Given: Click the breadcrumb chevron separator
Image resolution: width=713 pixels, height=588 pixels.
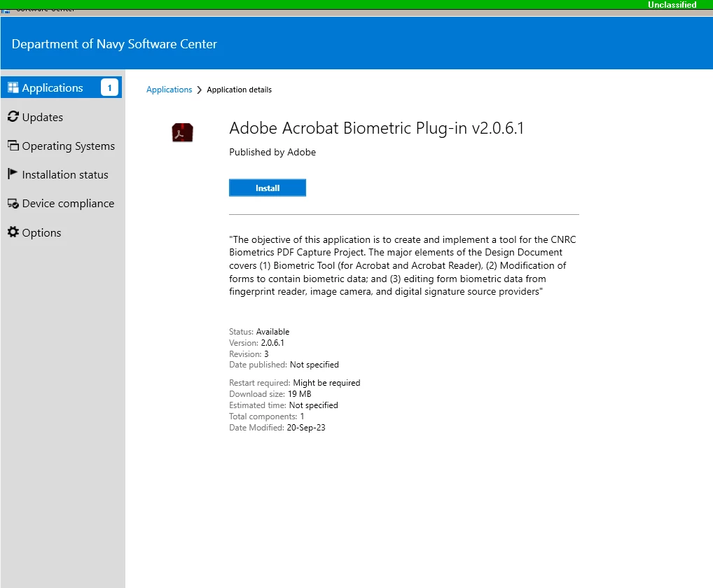Looking at the screenshot, I should (x=199, y=90).
